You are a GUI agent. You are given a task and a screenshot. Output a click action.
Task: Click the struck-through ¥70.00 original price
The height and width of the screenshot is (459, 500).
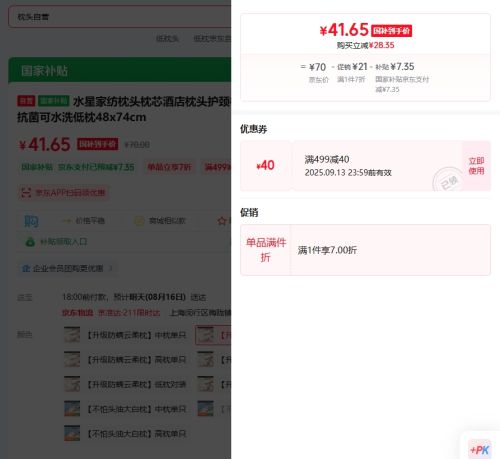click(x=137, y=145)
